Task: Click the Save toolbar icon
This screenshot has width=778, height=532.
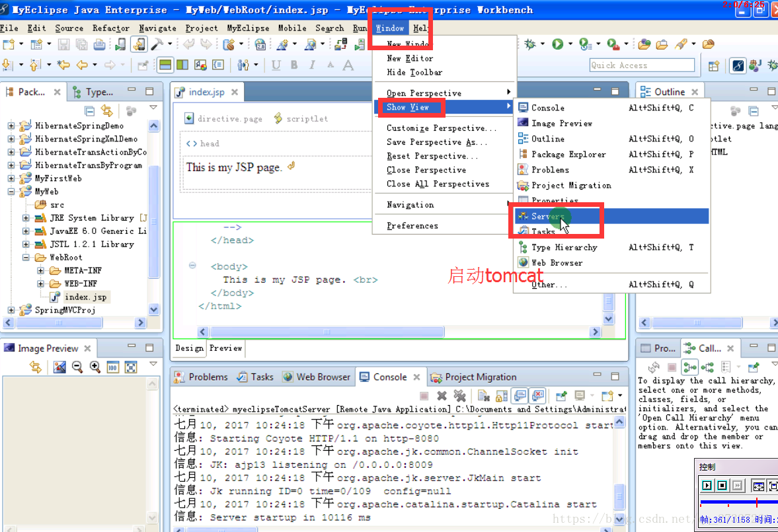Action: pyautogui.click(x=63, y=45)
